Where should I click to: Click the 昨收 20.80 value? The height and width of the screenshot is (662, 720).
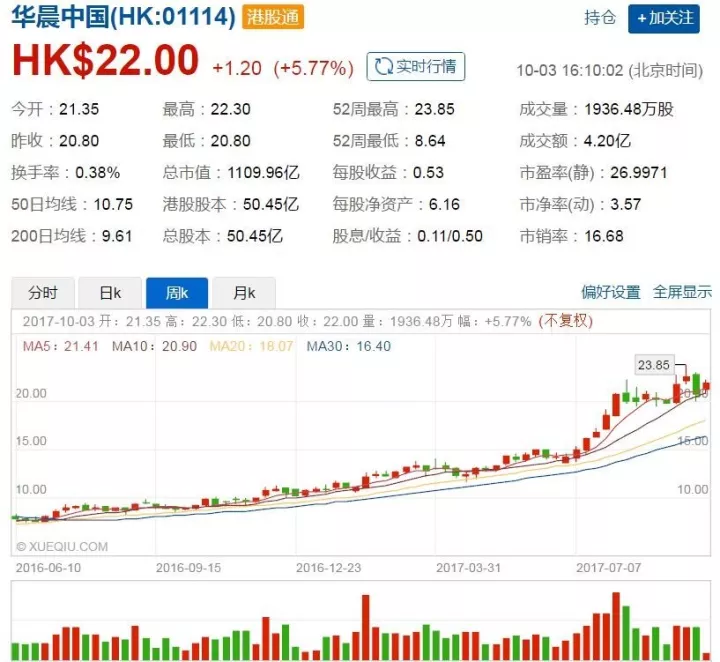tap(79, 141)
